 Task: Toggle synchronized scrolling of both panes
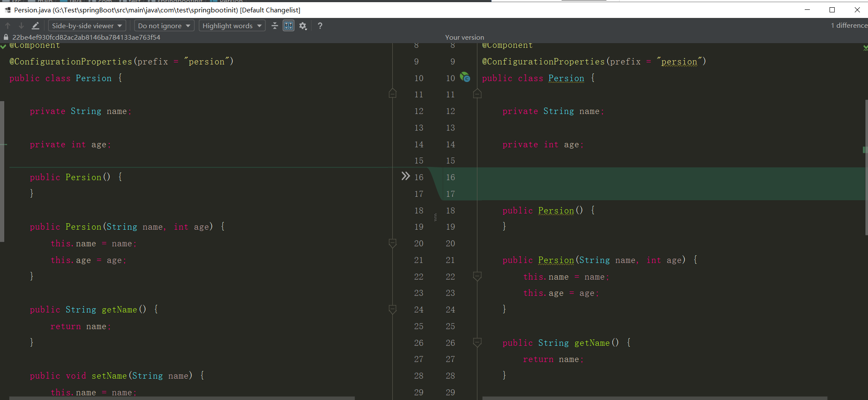pos(288,26)
